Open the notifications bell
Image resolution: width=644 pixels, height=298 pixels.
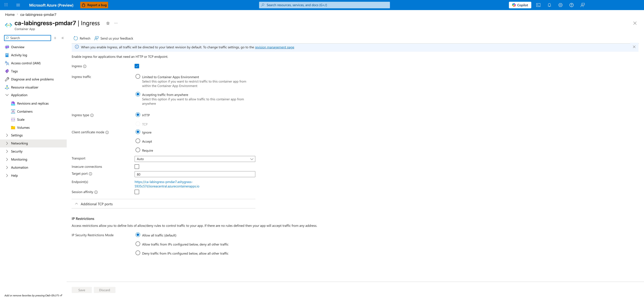coord(549,5)
